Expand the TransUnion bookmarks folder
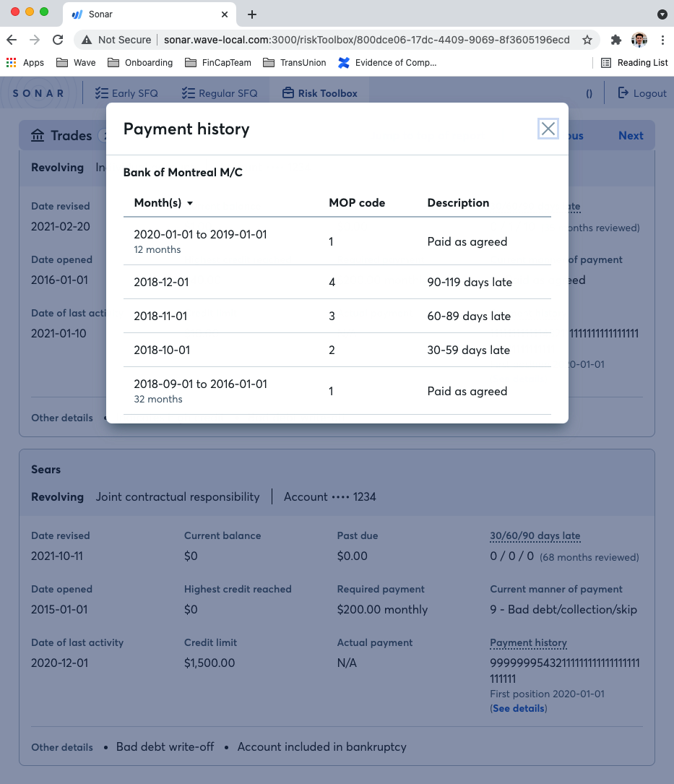674x784 pixels. coord(295,63)
